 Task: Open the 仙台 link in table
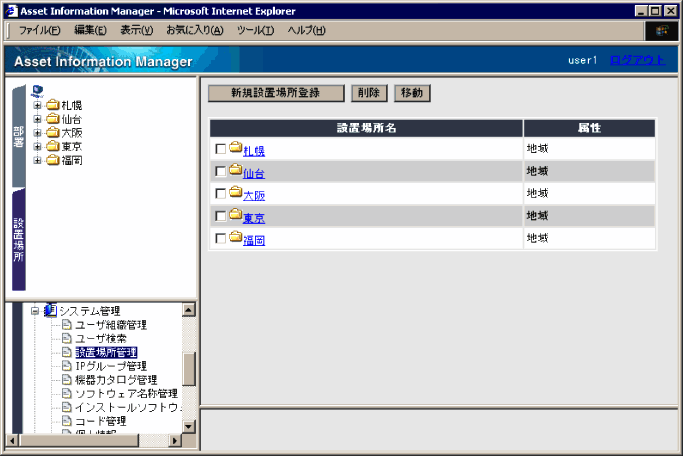254,173
